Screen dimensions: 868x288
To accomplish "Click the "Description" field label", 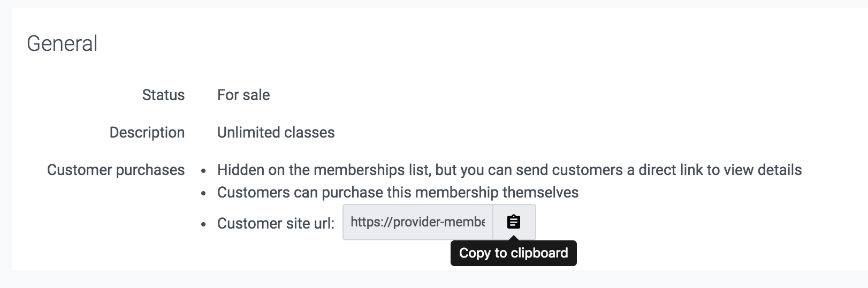I will coord(147,133).
